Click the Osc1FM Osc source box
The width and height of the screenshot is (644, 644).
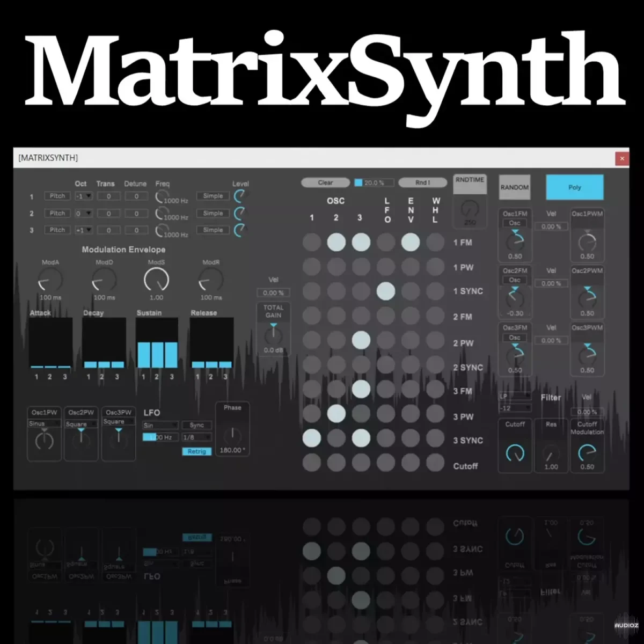pyautogui.click(x=515, y=223)
